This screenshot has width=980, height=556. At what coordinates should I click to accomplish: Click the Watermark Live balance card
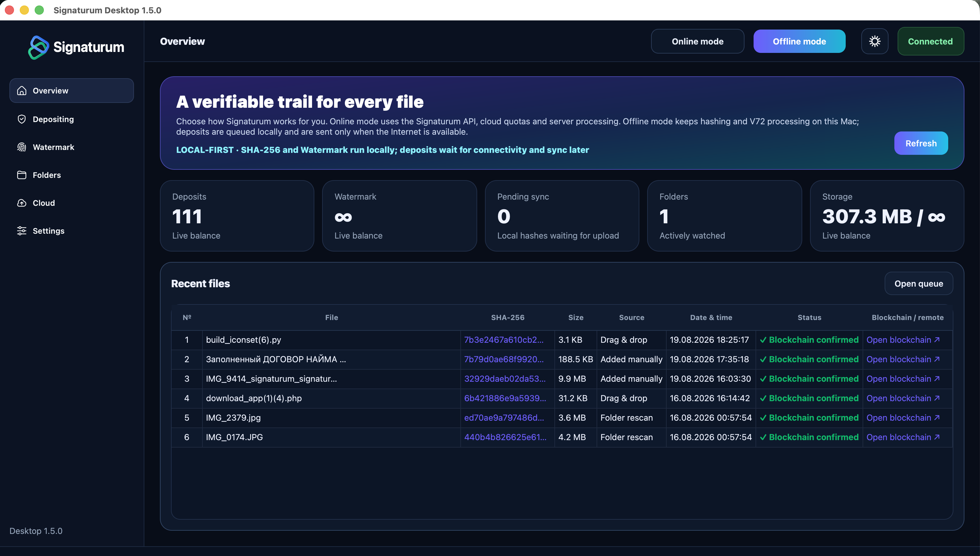click(x=400, y=216)
